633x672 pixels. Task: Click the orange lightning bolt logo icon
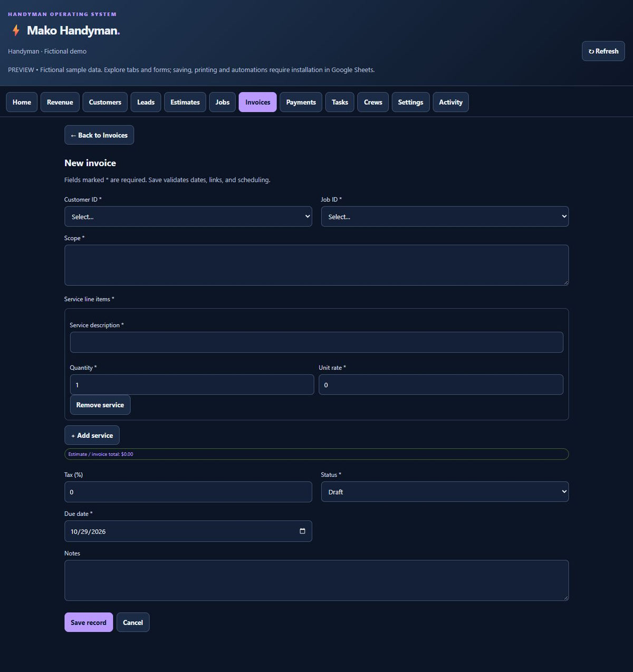pyautogui.click(x=16, y=31)
